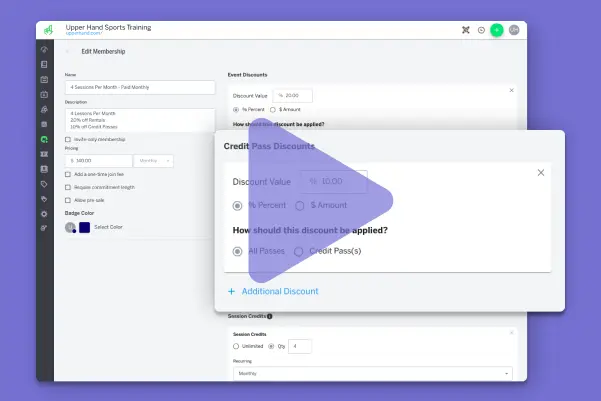The image size is (601, 401).
Task: Click the dark blue badge color swatch
Action: click(x=84, y=227)
